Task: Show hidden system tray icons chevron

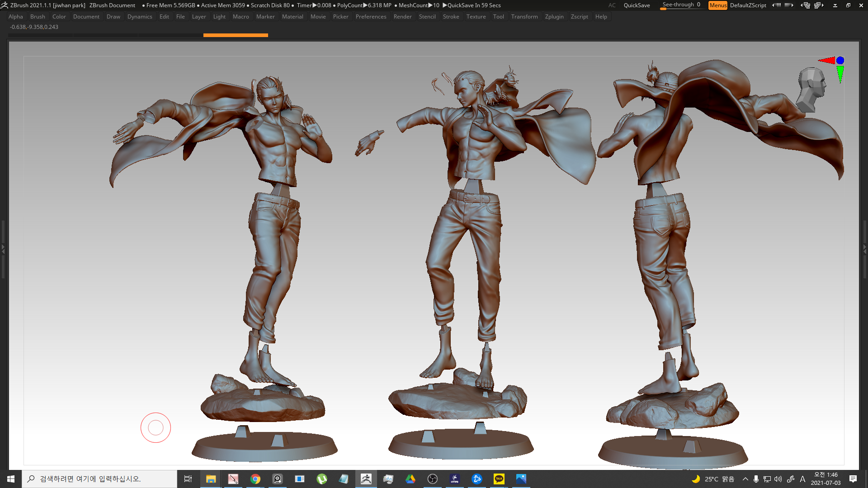Action: [745, 479]
